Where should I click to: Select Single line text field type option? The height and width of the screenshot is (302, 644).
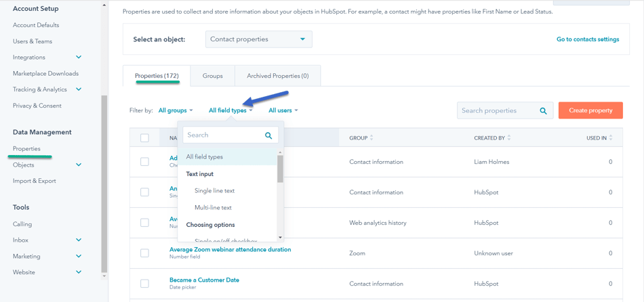(x=214, y=191)
